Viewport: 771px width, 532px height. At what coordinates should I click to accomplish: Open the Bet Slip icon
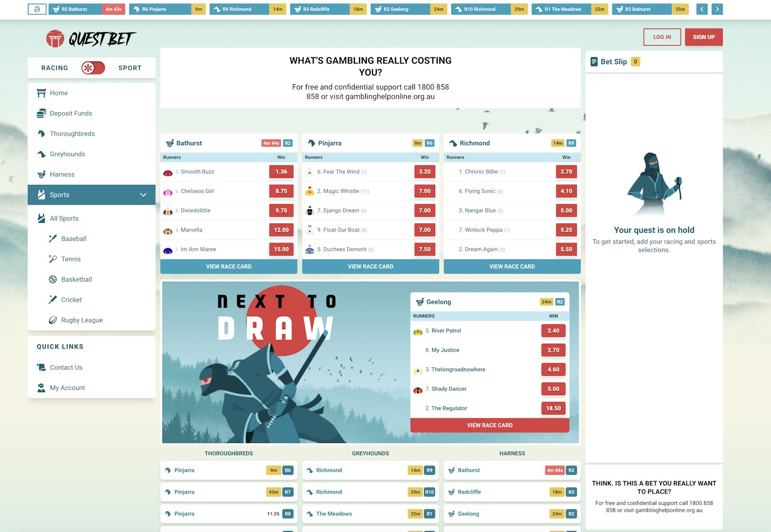(594, 61)
